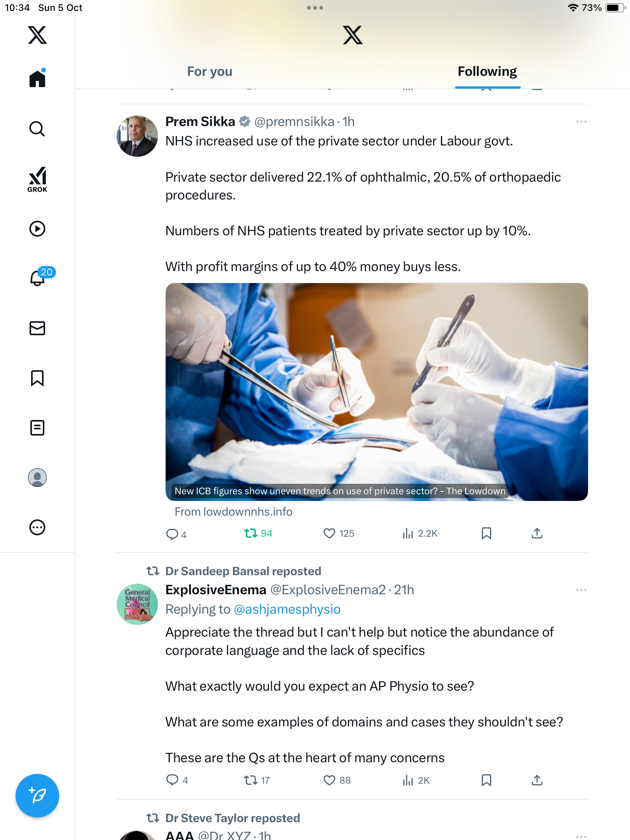Open notifications bell with 20 badge

[38, 278]
